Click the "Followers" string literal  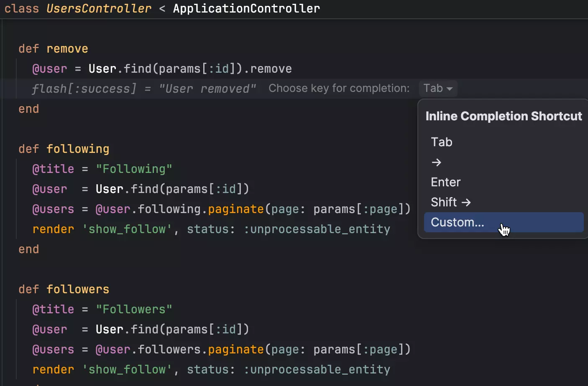[x=134, y=310]
